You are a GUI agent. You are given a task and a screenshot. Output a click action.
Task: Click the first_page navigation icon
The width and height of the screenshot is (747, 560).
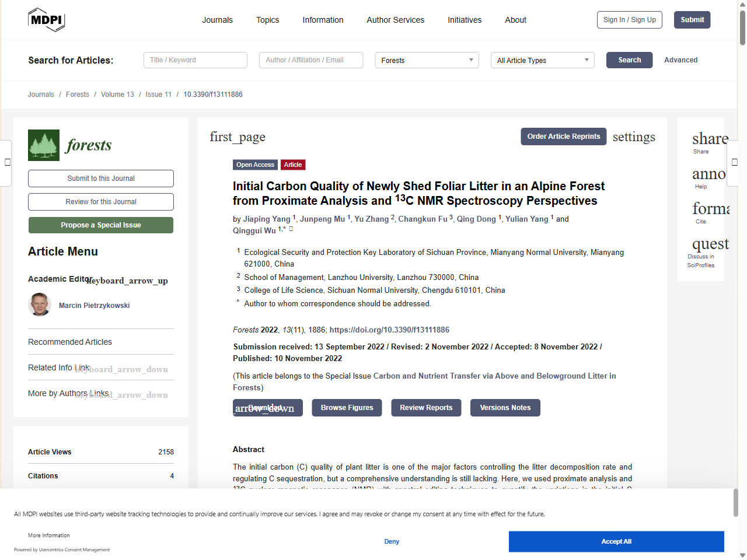click(x=238, y=136)
